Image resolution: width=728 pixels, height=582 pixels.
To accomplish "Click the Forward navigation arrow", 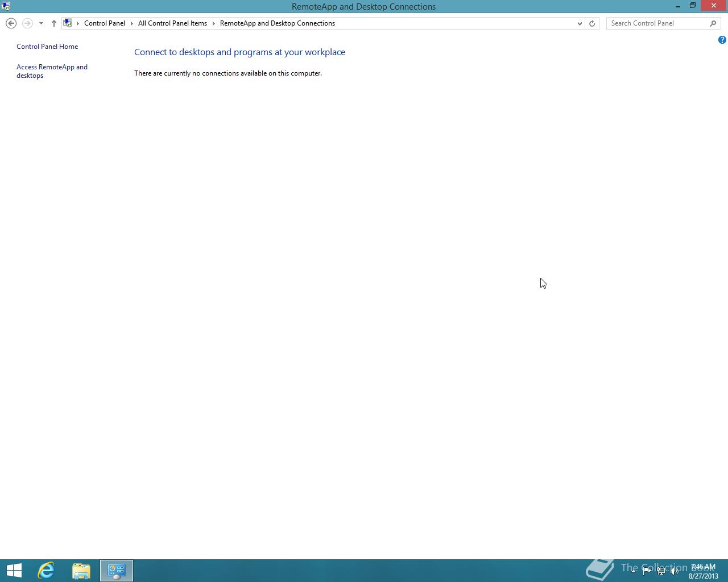I will (x=27, y=23).
